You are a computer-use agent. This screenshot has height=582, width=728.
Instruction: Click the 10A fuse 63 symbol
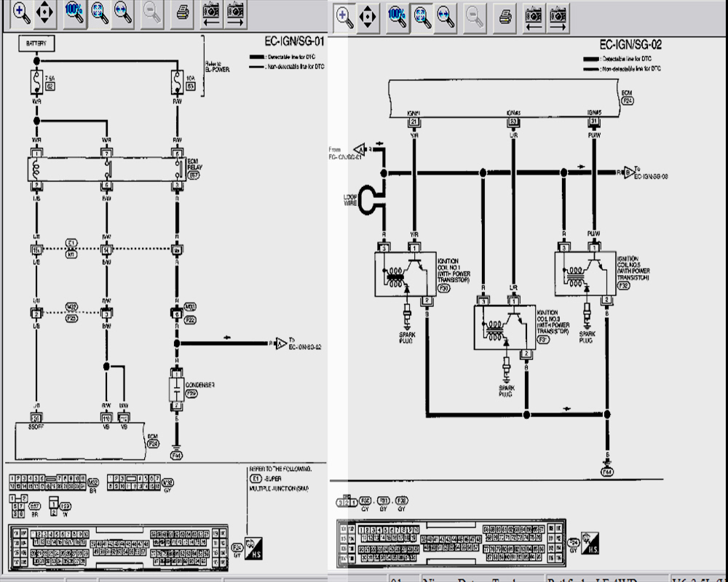click(177, 82)
